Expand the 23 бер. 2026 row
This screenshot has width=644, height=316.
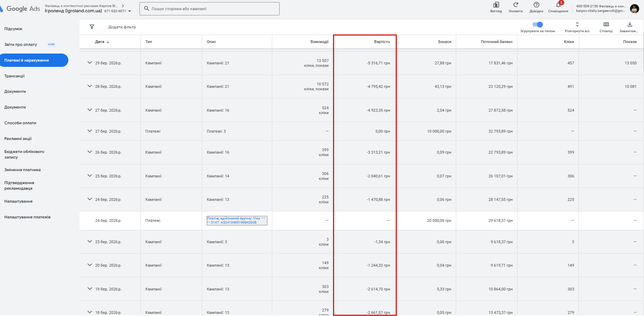tap(90, 241)
